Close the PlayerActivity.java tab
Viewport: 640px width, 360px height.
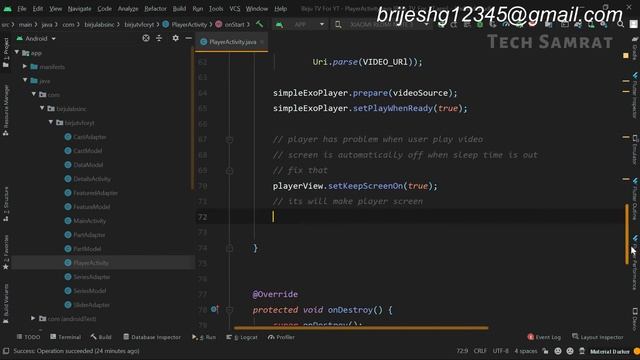coord(262,42)
